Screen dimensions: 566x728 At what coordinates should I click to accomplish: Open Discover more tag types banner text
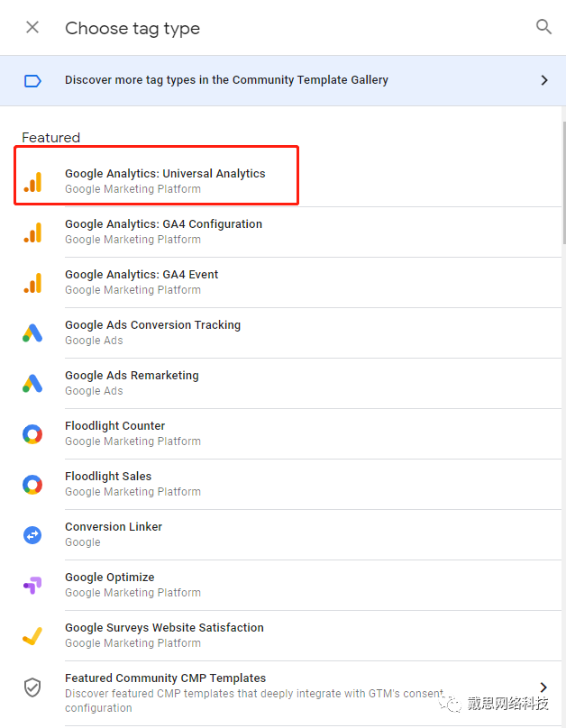[x=226, y=80]
